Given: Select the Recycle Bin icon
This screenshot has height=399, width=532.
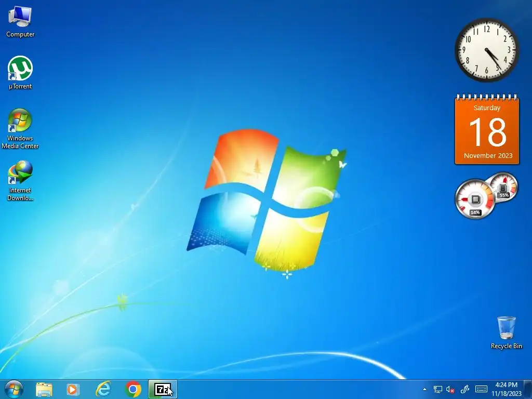Looking at the screenshot, I should 506,332.
